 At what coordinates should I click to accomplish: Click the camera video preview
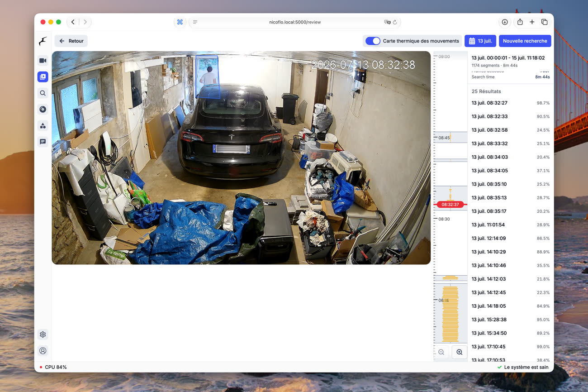[x=241, y=158]
